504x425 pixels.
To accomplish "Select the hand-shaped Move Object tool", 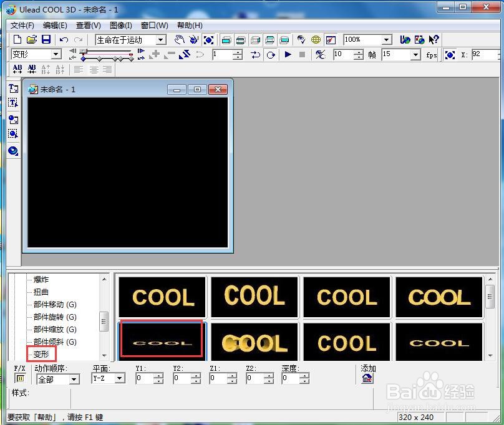I will (x=179, y=39).
